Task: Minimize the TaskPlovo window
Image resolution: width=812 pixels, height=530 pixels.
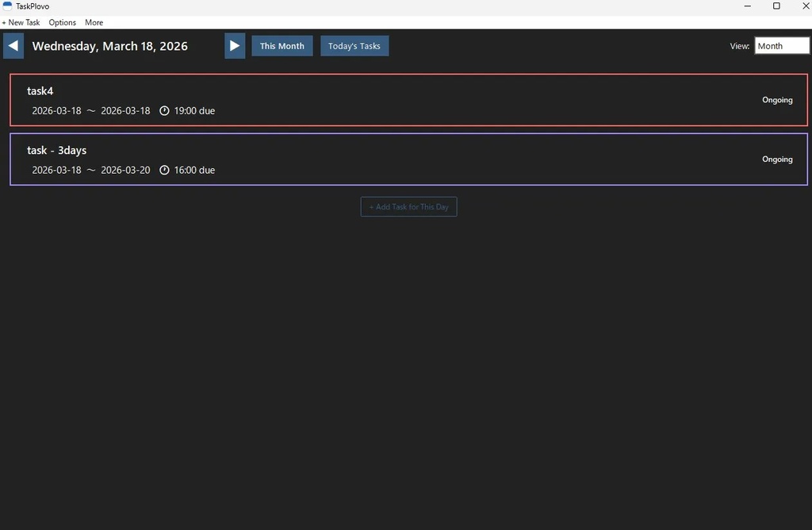Action: tap(747, 6)
